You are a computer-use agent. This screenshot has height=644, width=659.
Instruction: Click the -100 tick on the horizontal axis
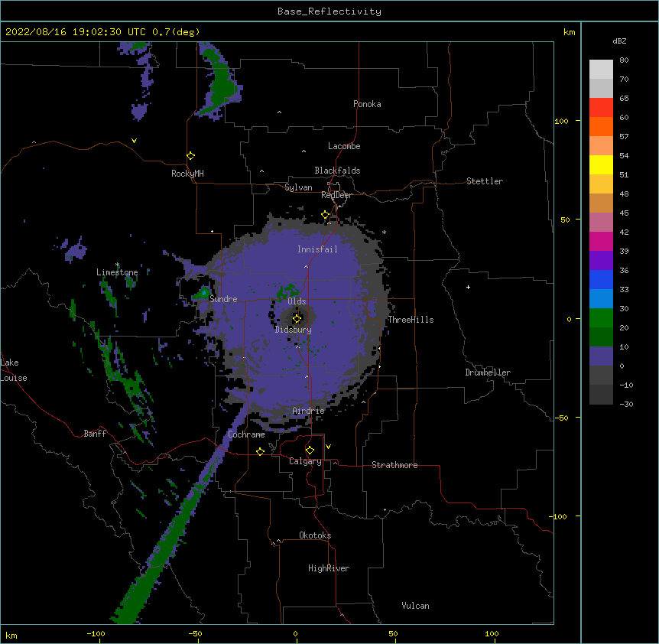pos(96,633)
